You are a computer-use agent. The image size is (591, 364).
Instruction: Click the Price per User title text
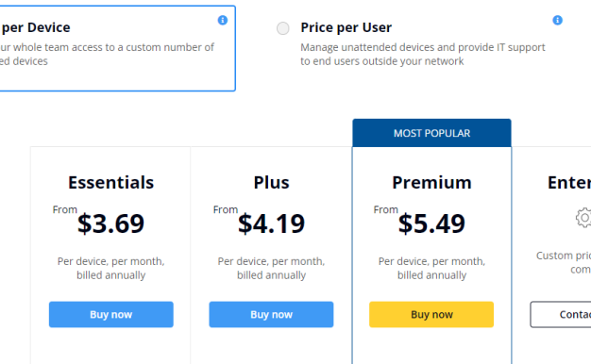[346, 27]
